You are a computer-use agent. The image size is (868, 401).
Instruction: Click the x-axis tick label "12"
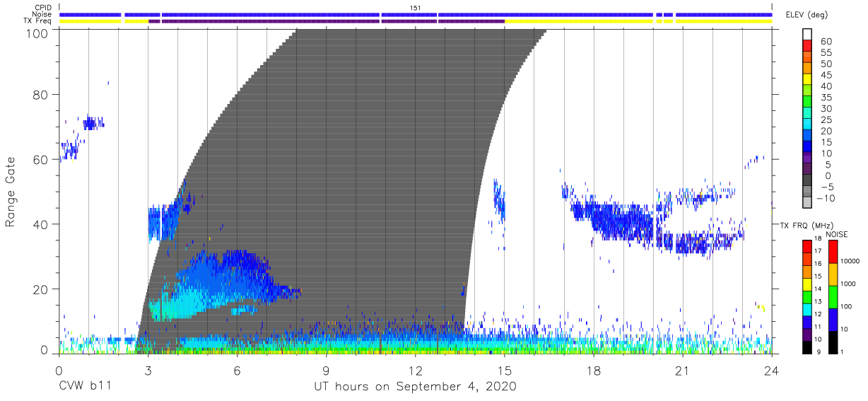coord(415,370)
